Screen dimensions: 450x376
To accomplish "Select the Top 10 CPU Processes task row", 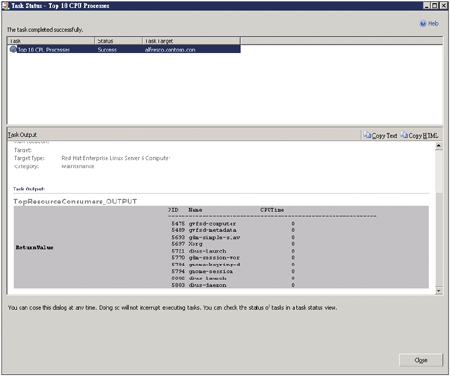I will click(124, 49).
